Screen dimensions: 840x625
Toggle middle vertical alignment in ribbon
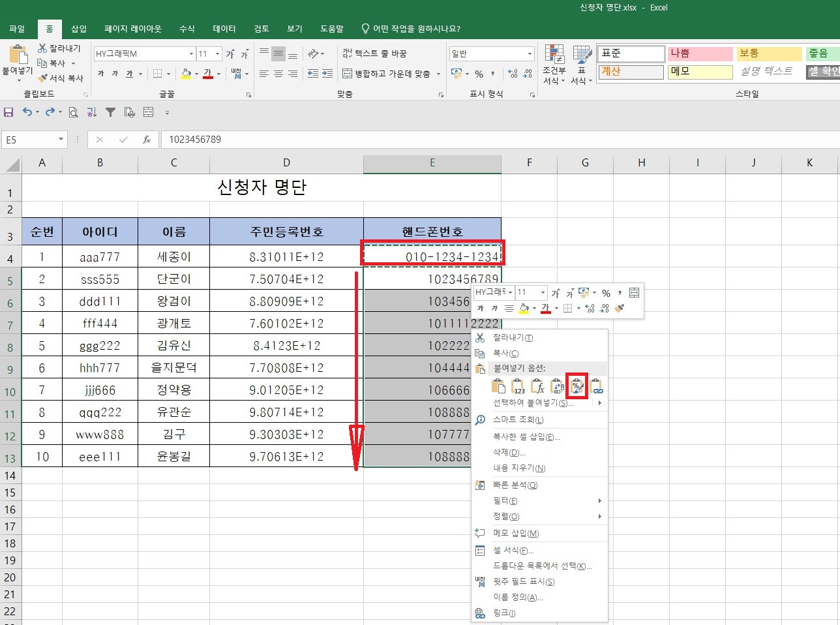[x=278, y=53]
